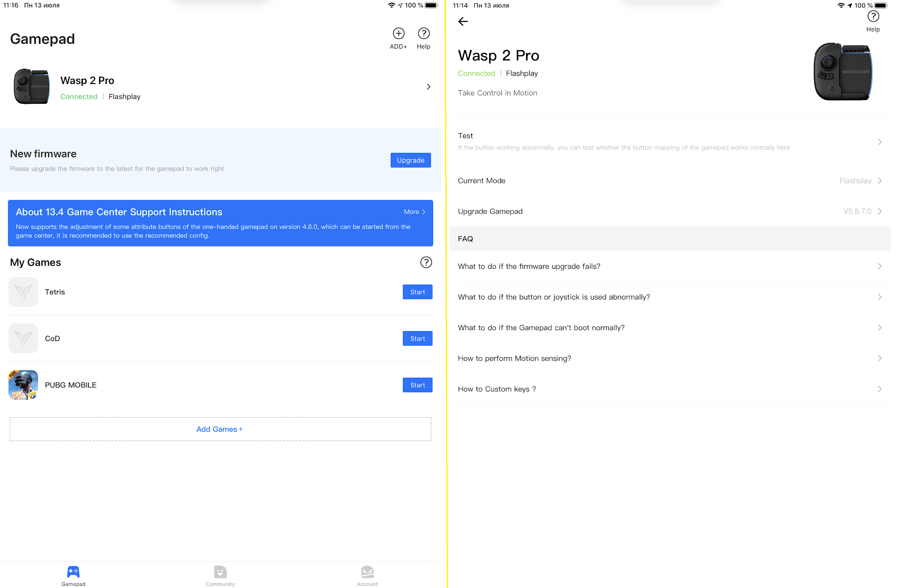897x588 pixels.
Task: Click the Upgrade firmware button
Action: tap(410, 160)
